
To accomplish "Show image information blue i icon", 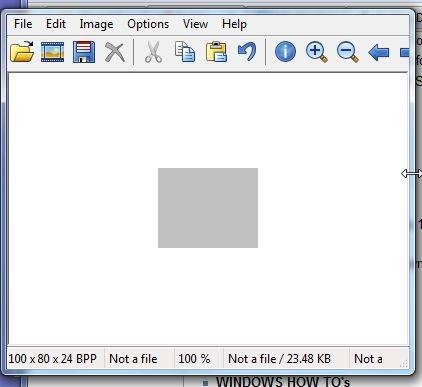I will tap(285, 52).
